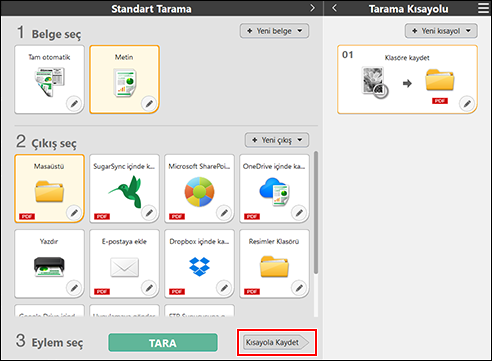Click the Standart Tarama title
This screenshot has width=492, height=361.
[151, 9]
